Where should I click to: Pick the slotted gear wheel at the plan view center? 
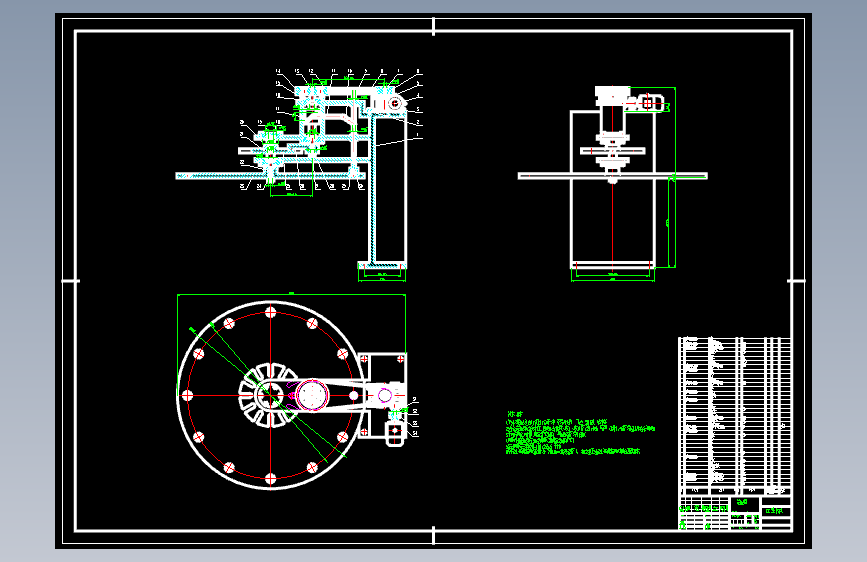[x=270, y=395]
